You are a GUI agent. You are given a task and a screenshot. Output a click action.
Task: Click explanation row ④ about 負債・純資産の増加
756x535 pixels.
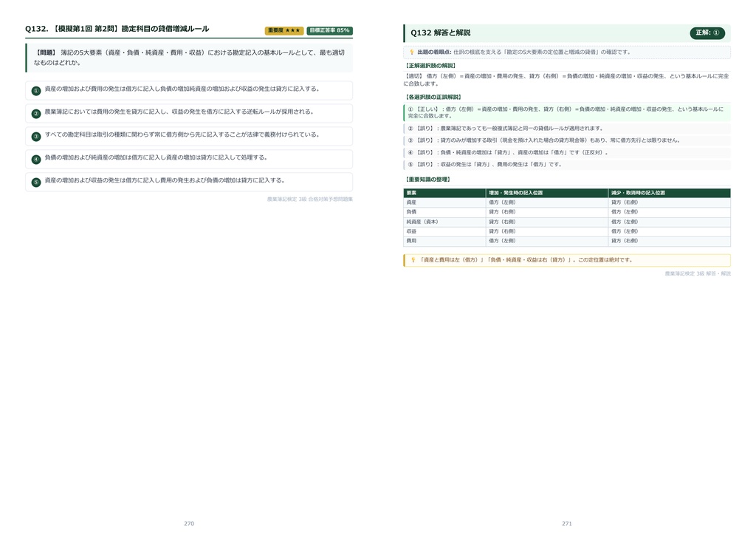tap(567, 152)
